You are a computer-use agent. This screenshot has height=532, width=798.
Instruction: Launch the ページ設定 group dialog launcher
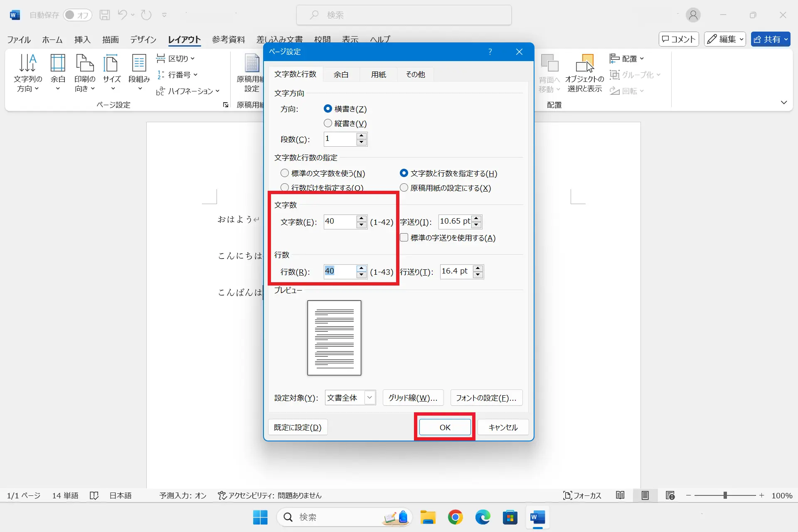[x=226, y=105]
